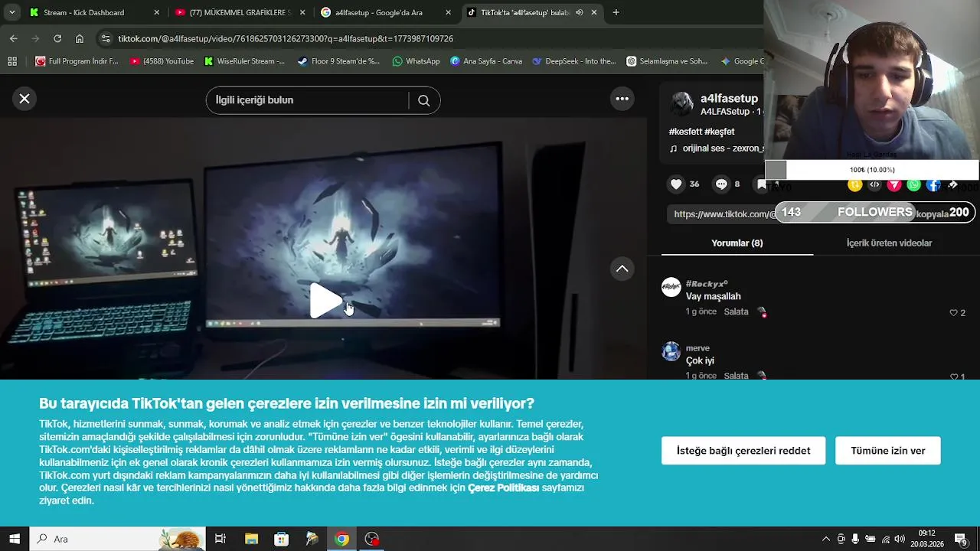This screenshot has width=980, height=551.
Task: Open the a4lfasetup username link
Action: click(x=729, y=99)
